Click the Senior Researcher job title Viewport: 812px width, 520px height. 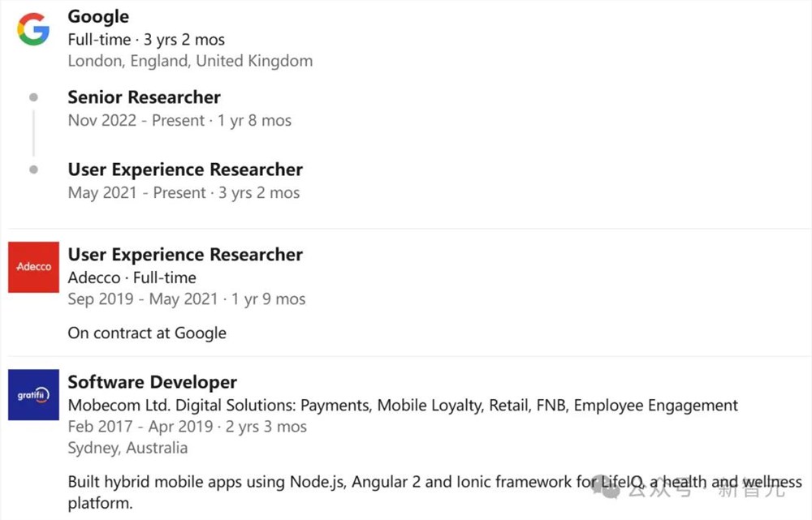(144, 97)
